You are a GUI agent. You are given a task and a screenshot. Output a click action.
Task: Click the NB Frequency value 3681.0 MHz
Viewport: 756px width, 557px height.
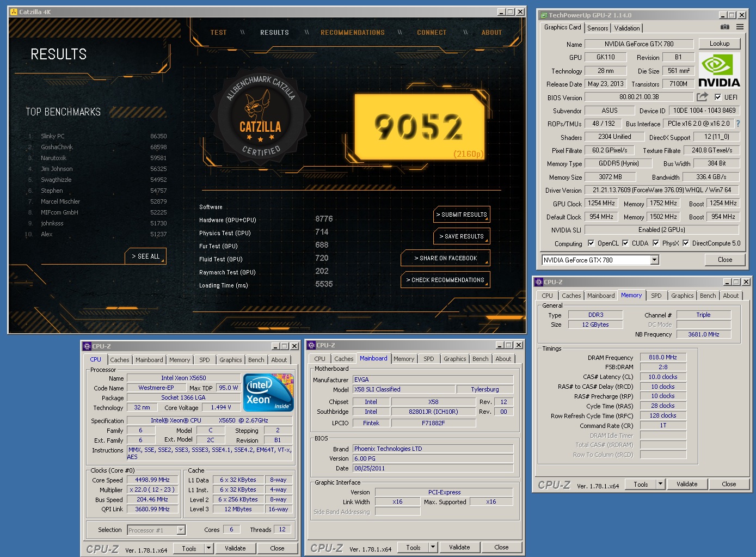[703, 334]
